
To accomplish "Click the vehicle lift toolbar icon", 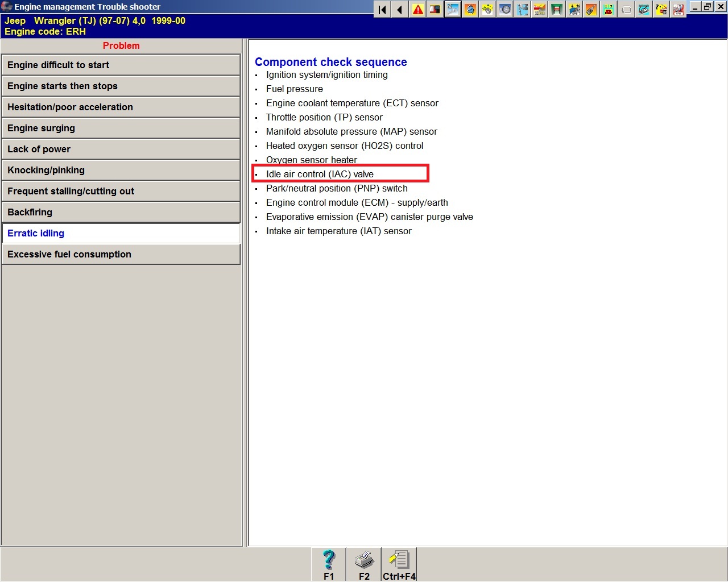I will coord(557,10).
